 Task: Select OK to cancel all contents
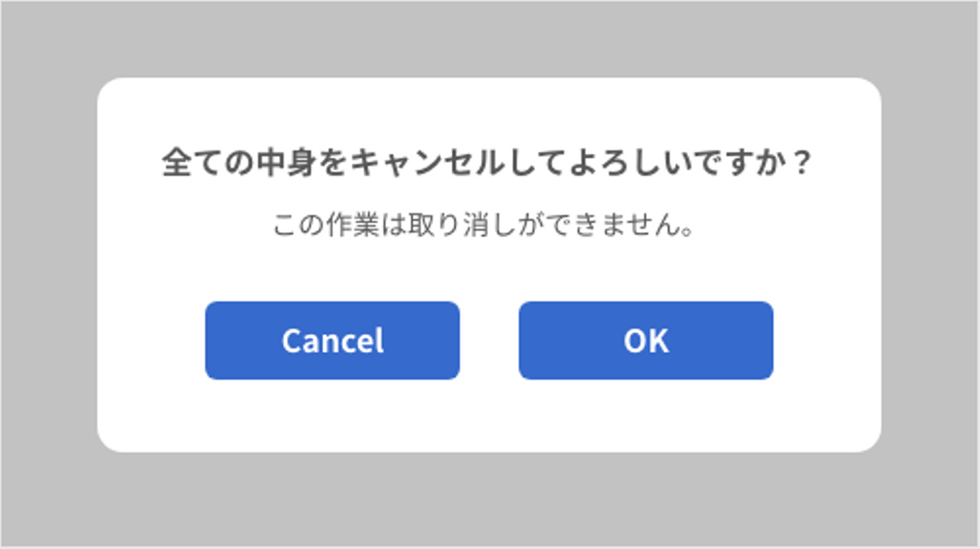tap(645, 341)
